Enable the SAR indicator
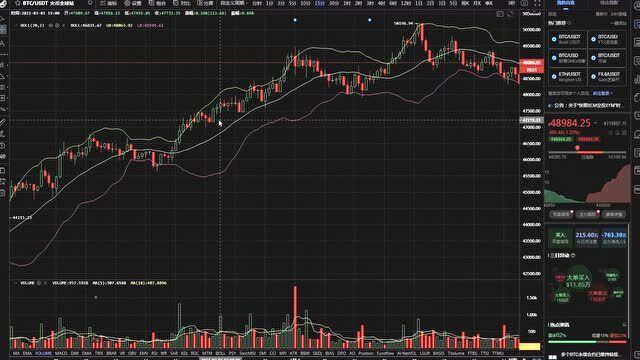 [173, 353]
